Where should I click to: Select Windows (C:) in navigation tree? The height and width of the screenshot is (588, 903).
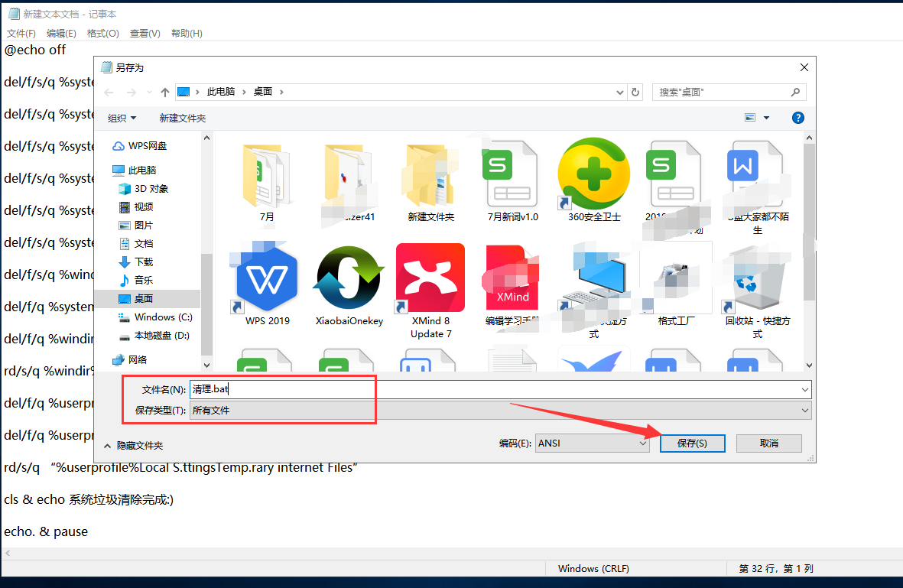click(161, 317)
